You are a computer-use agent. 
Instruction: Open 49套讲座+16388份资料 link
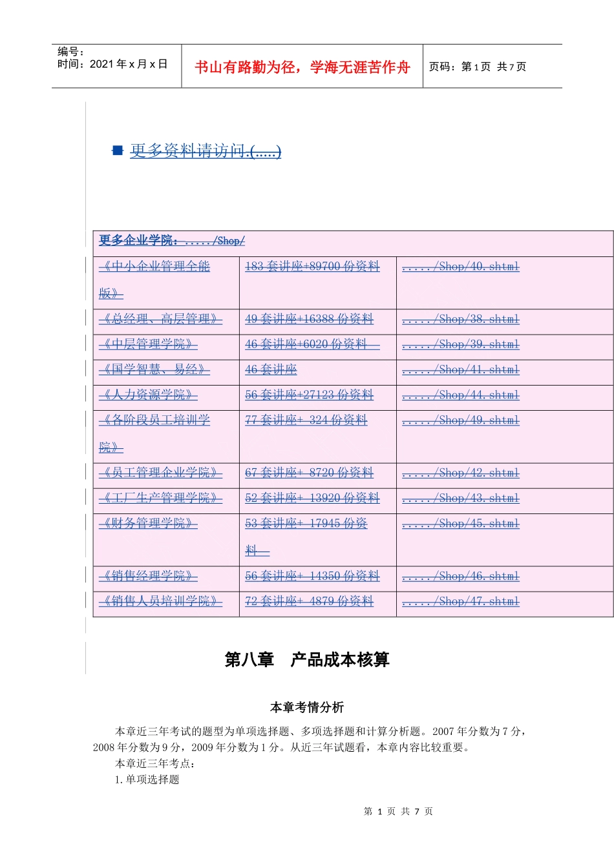(x=310, y=319)
